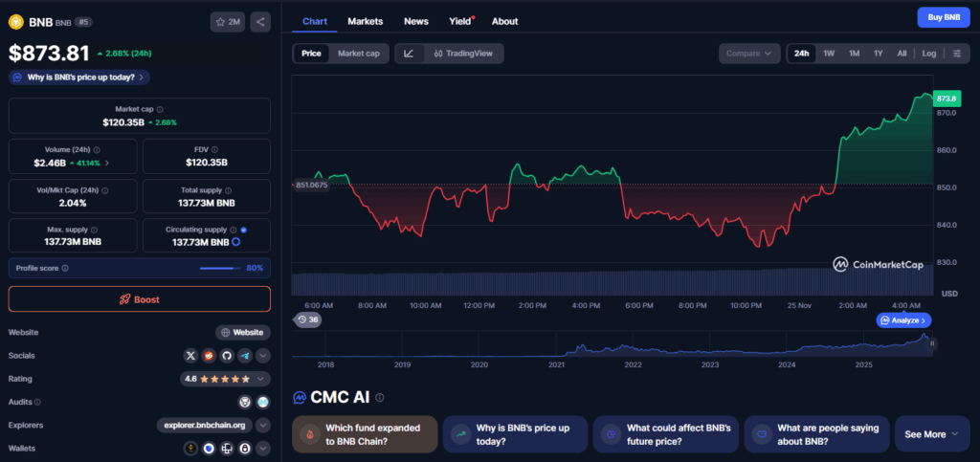Screen dimensions: 980x462
Task: Click the Buy BNB button
Action: pyautogui.click(x=944, y=17)
